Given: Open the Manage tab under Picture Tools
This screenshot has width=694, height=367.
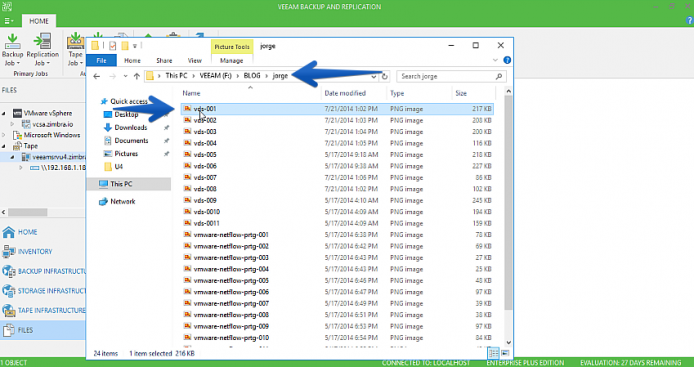Looking at the screenshot, I should pyautogui.click(x=231, y=61).
